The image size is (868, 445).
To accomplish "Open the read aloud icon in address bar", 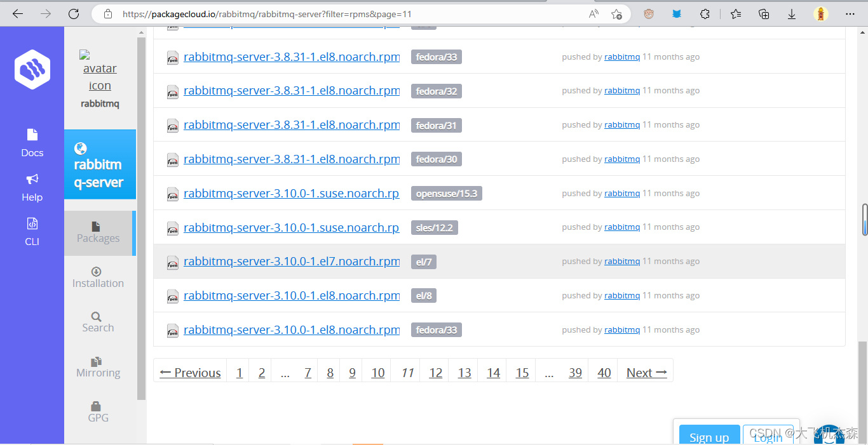I will pyautogui.click(x=593, y=14).
